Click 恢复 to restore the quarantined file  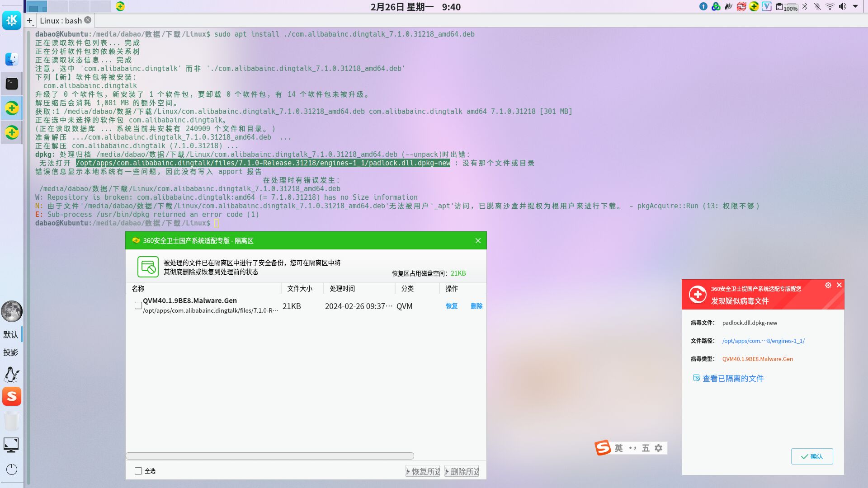point(452,306)
